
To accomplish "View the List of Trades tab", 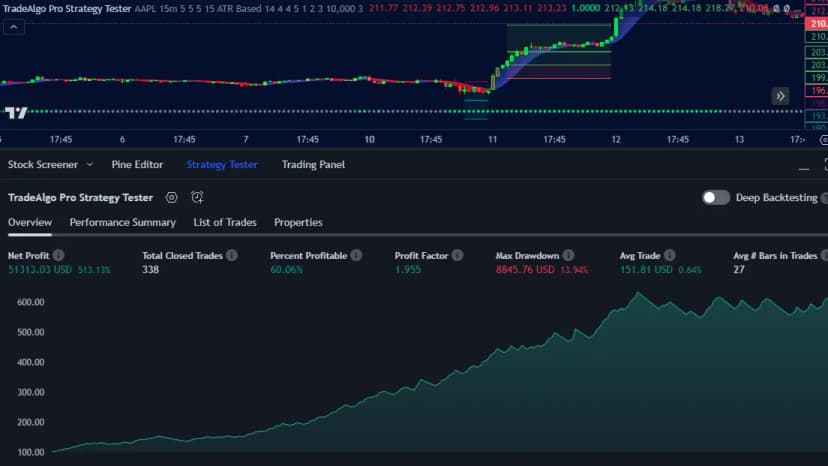I will pos(225,222).
